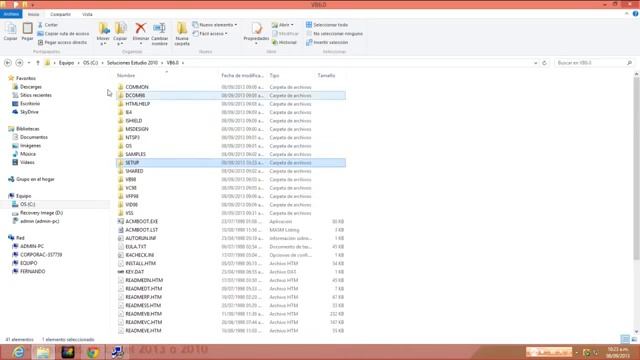640x360 pixels.
Task: Click Invertir selección
Action: click(327, 42)
